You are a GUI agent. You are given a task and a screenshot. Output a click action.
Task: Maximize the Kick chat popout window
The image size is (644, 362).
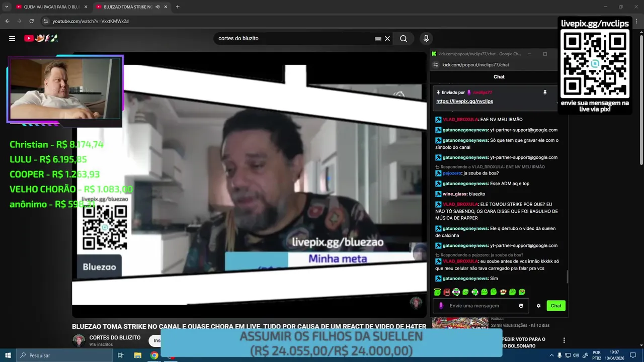coord(544,54)
